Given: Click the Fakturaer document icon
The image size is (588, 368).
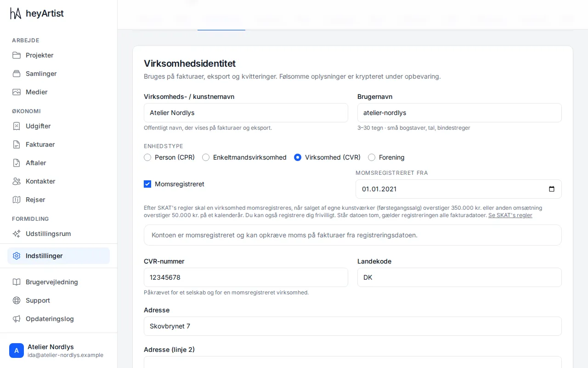Looking at the screenshot, I should pyautogui.click(x=17, y=144).
